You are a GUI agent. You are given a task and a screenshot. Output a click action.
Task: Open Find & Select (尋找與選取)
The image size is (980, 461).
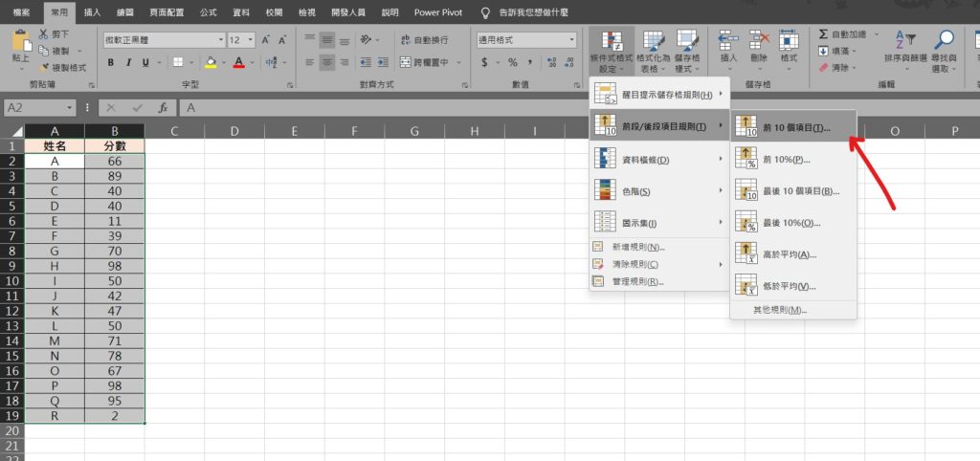coord(945,52)
